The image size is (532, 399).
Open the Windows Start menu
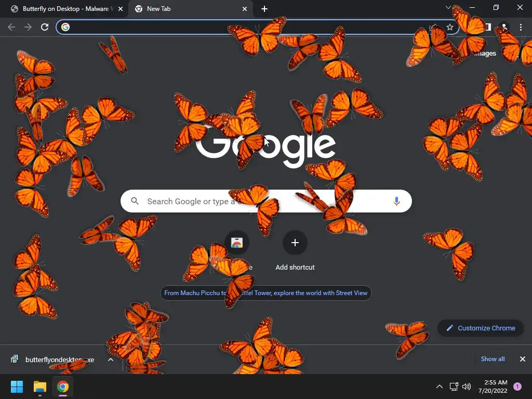pyautogui.click(x=17, y=387)
